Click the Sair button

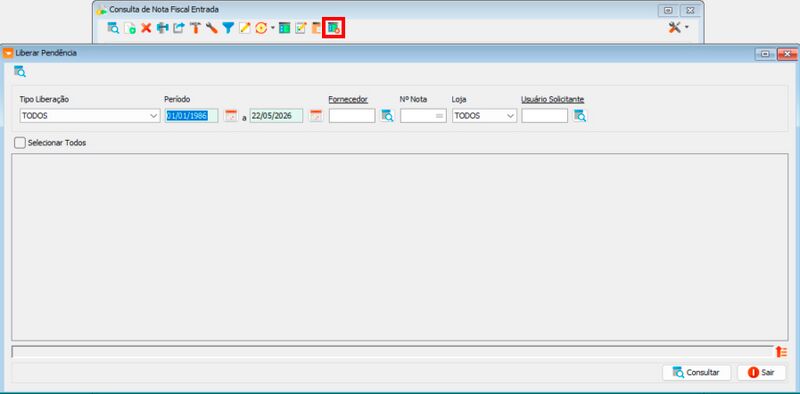[761, 373]
